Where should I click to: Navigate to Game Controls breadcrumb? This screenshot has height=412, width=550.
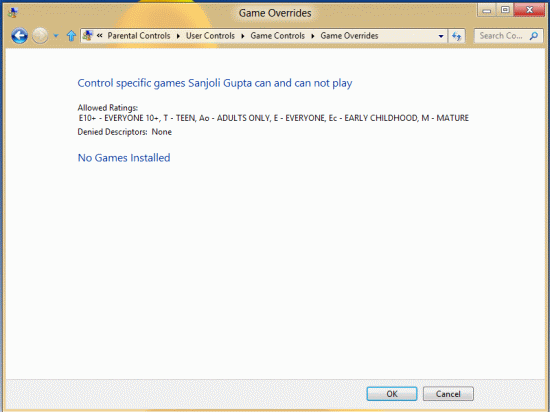[x=277, y=36]
